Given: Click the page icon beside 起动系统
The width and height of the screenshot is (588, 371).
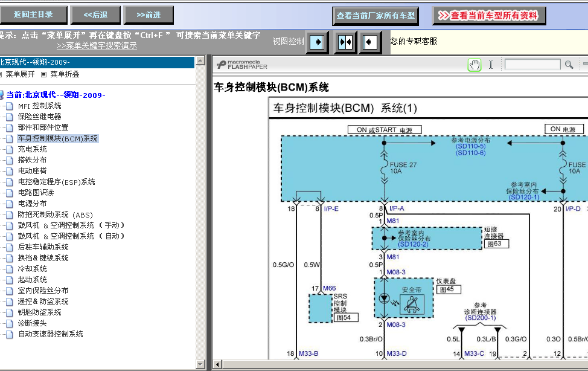Looking at the screenshot, I should click(x=10, y=280).
